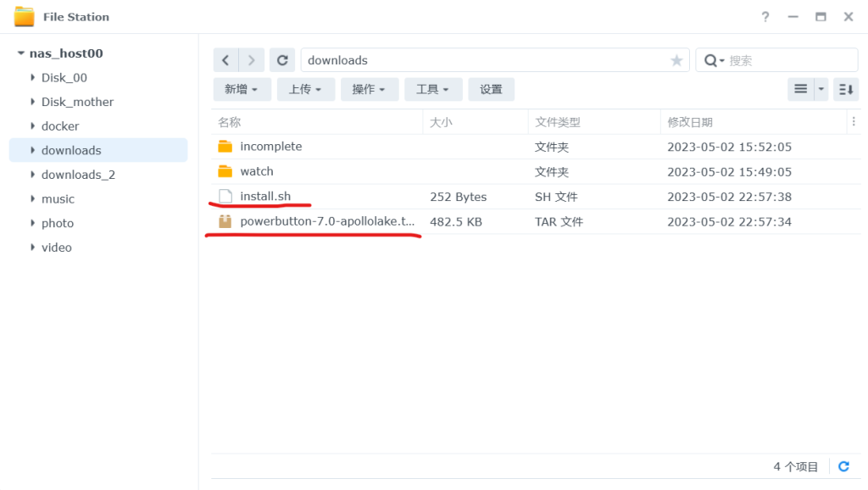Viewport: 868px width, 490px height.
Task: Click the 设置 button
Action: [491, 89]
